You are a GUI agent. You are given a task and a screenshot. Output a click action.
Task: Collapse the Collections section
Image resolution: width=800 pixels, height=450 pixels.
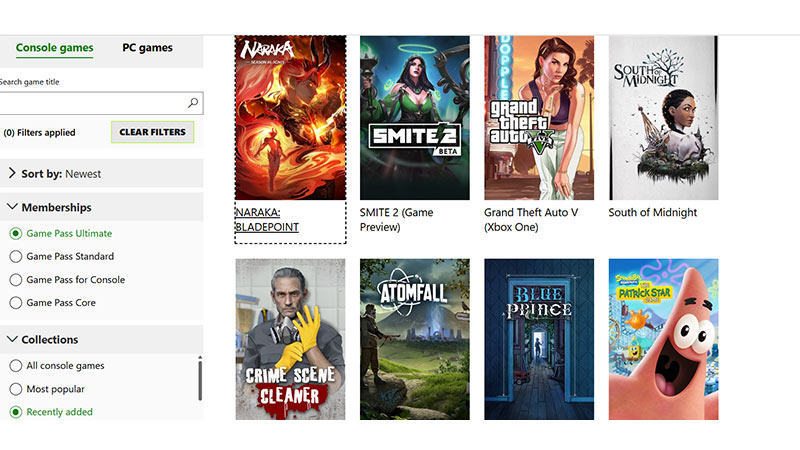point(102,339)
